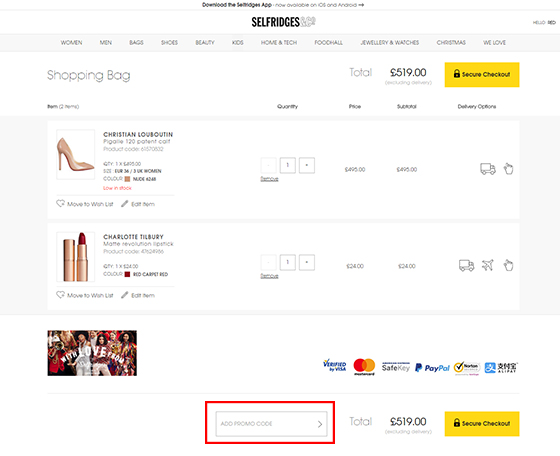
Task: Choose click and collect icon for Louboutin shoes
Action: pyautogui.click(x=508, y=168)
